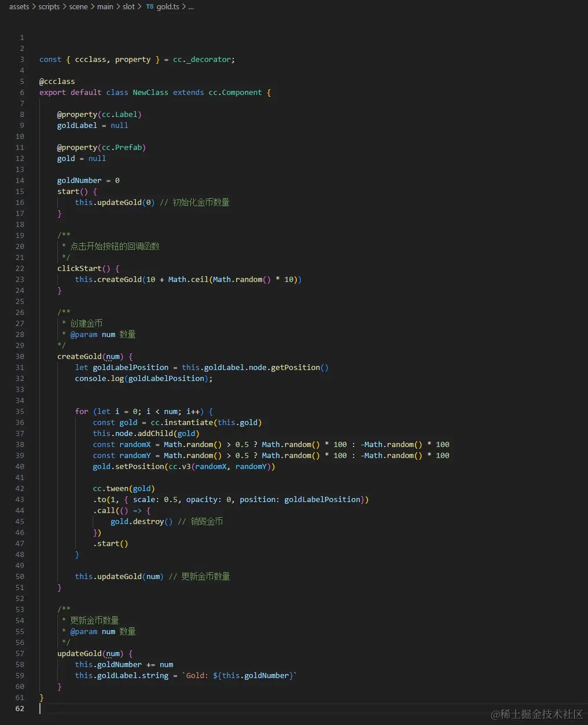The width and height of the screenshot is (588, 725).
Task: Click '@property(cc.Label)' decorator text
Action: pyautogui.click(x=100, y=115)
